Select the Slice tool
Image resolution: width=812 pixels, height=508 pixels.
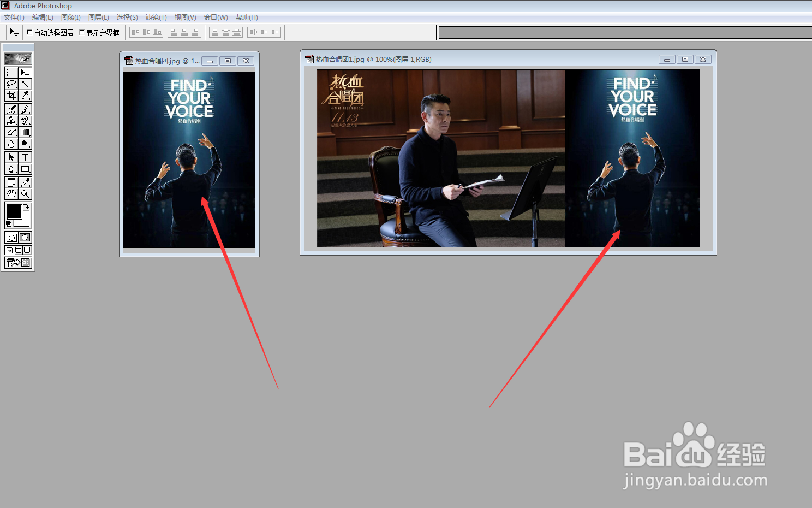(x=25, y=96)
